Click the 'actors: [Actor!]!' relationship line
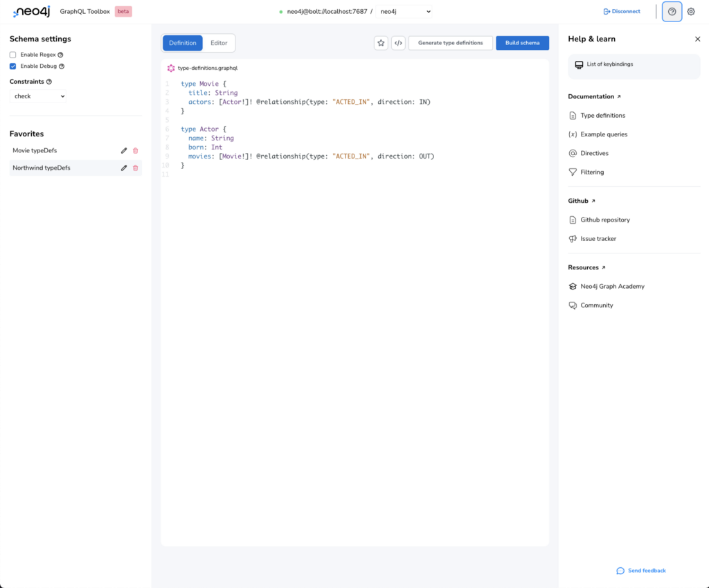Image resolution: width=709 pixels, height=588 pixels. pyautogui.click(x=309, y=103)
